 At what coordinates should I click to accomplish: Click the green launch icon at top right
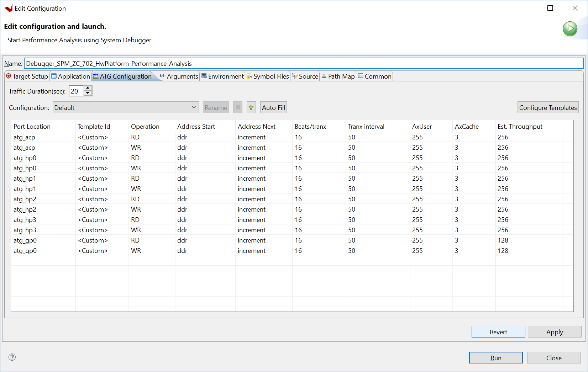570,29
